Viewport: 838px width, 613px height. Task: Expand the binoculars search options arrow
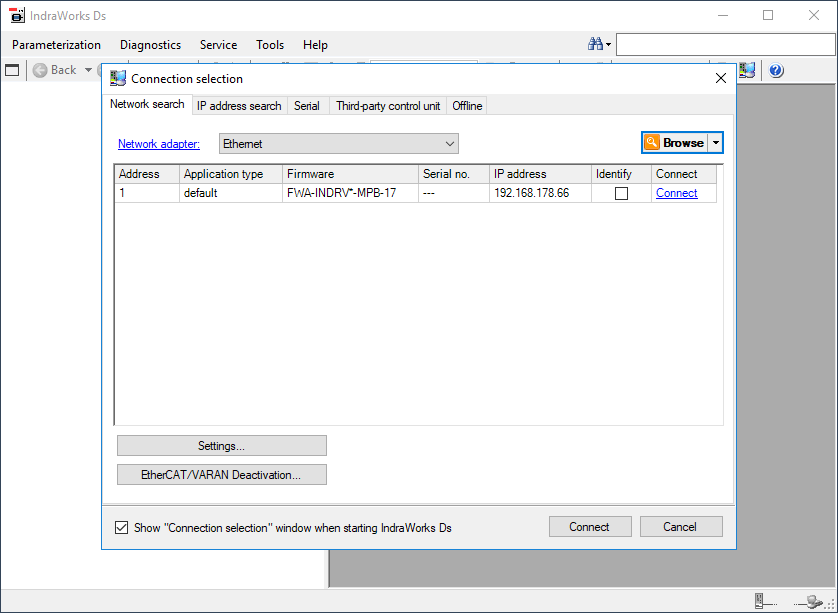[608, 45]
